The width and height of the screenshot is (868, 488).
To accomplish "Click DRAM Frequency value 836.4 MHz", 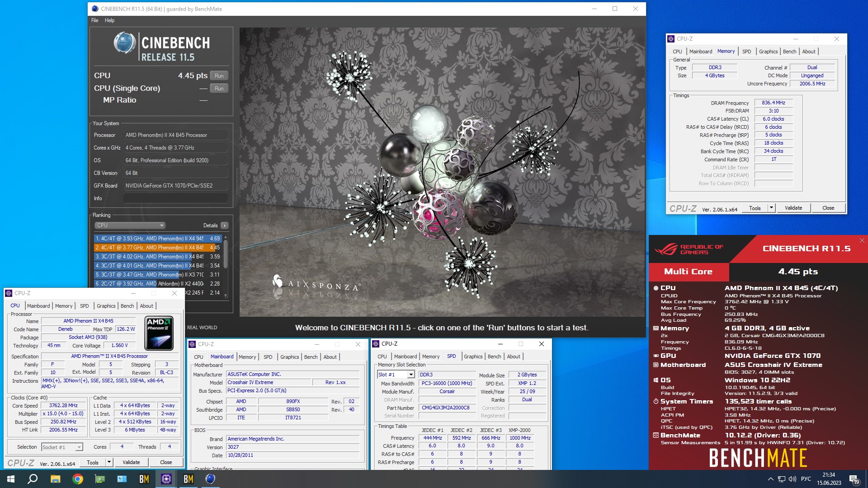I will 774,103.
